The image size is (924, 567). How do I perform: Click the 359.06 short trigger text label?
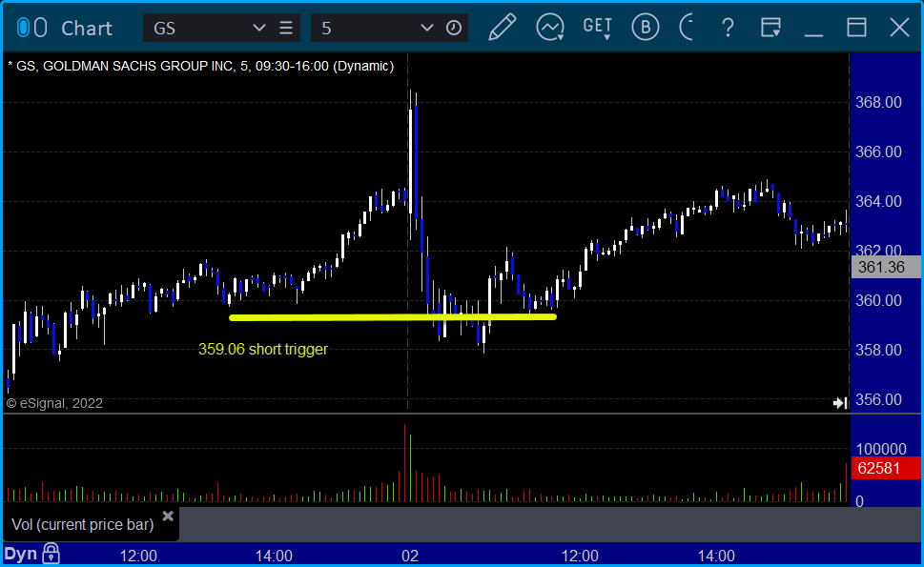[x=263, y=349]
